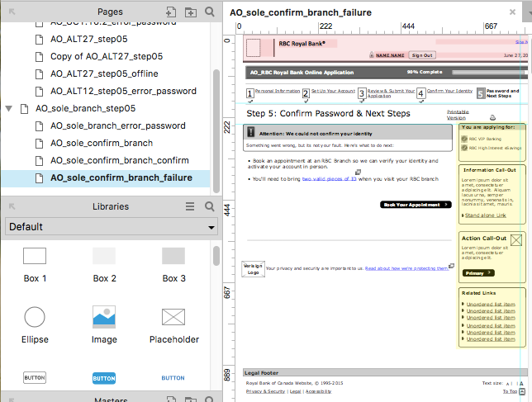Open search in the Pages panel

tap(210, 12)
